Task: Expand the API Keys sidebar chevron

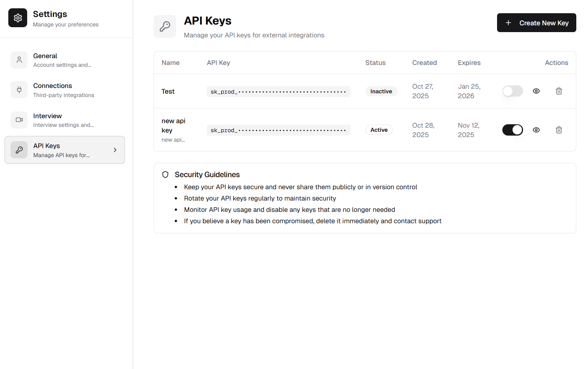Action: point(115,150)
